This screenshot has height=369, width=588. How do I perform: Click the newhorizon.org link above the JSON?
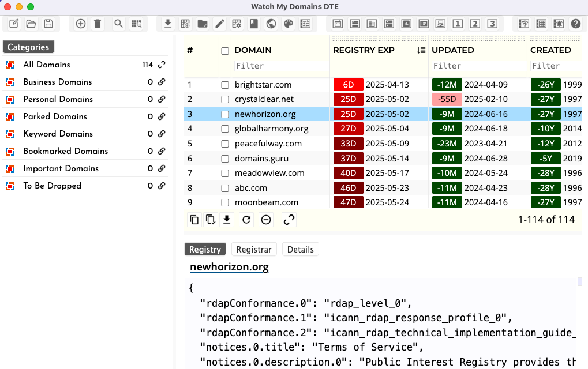click(229, 267)
